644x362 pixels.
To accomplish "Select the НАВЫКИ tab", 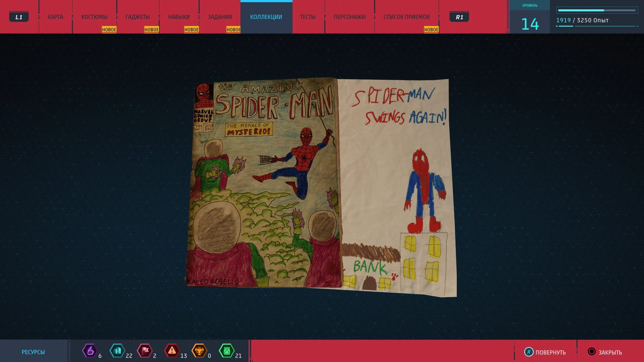I will click(179, 17).
